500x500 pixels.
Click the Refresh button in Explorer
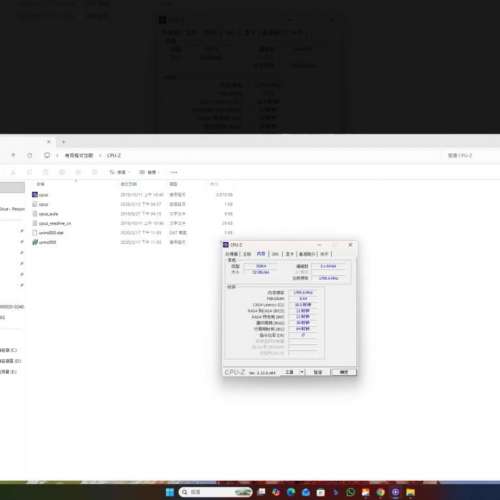point(30,155)
